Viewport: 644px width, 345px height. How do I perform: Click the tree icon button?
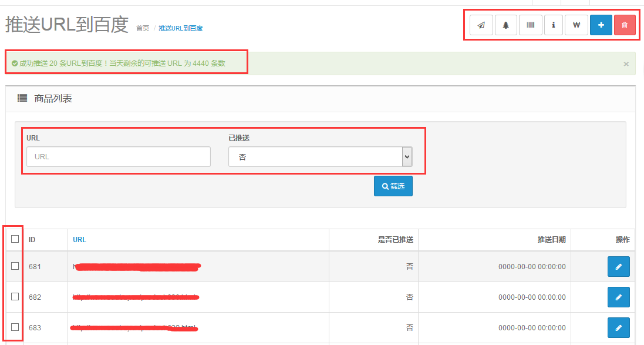505,25
